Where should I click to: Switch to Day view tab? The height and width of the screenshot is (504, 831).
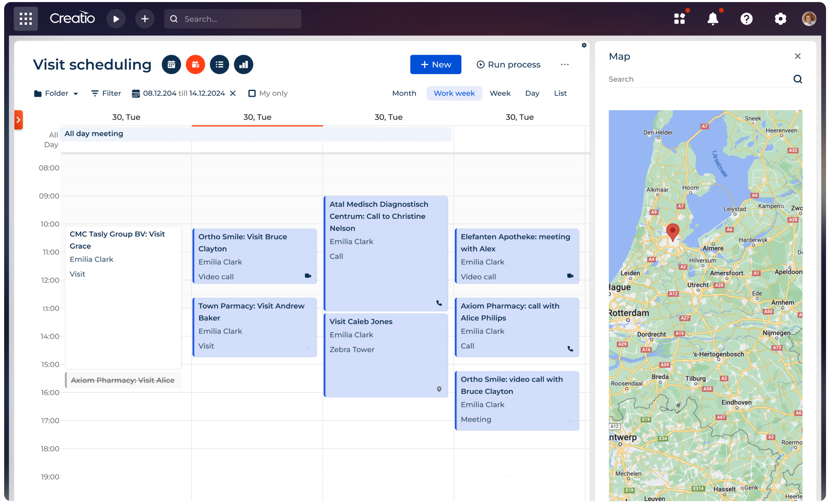[x=532, y=94]
